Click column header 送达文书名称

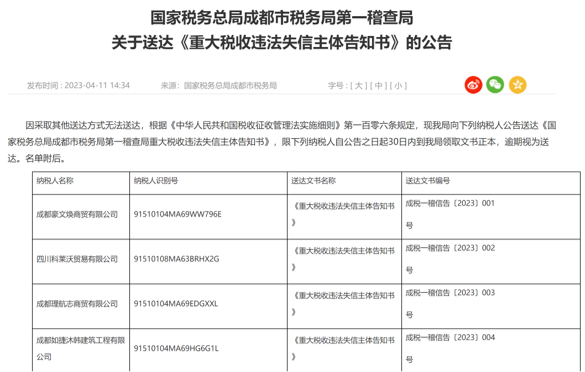click(x=313, y=181)
